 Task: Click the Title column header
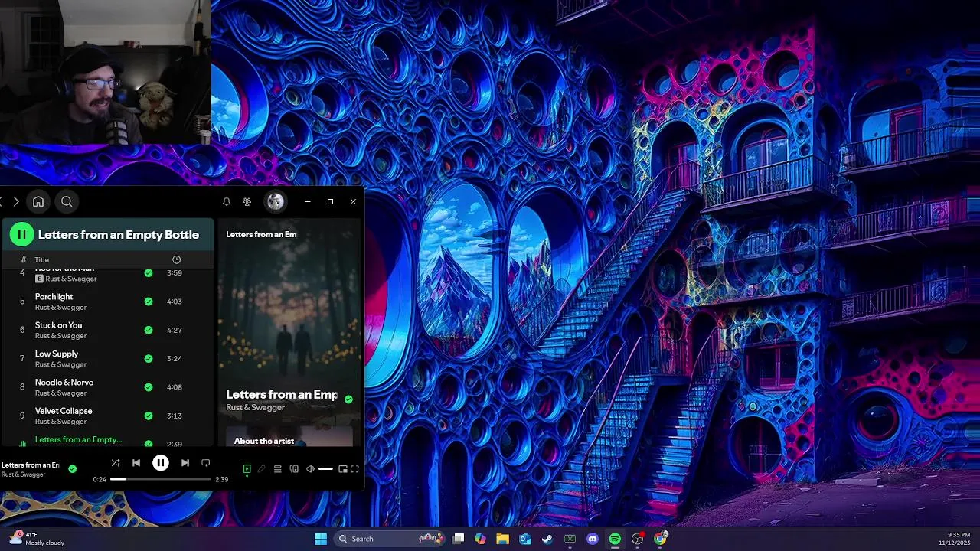[42, 260]
